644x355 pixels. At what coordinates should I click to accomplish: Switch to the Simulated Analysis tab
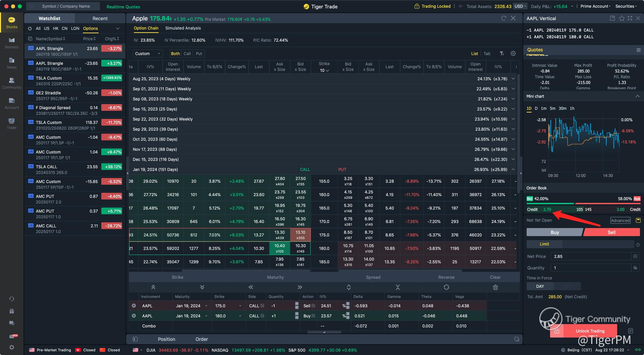183,28
